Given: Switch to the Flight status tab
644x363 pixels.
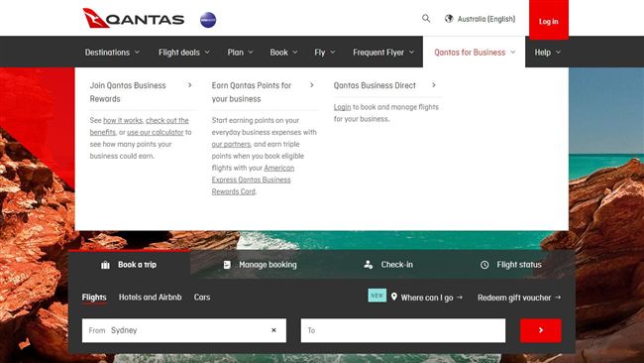Looking at the screenshot, I should 510,265.
